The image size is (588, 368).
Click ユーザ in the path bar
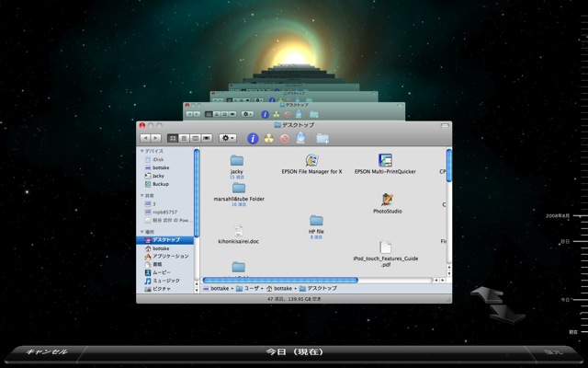[x=247, y=288]
